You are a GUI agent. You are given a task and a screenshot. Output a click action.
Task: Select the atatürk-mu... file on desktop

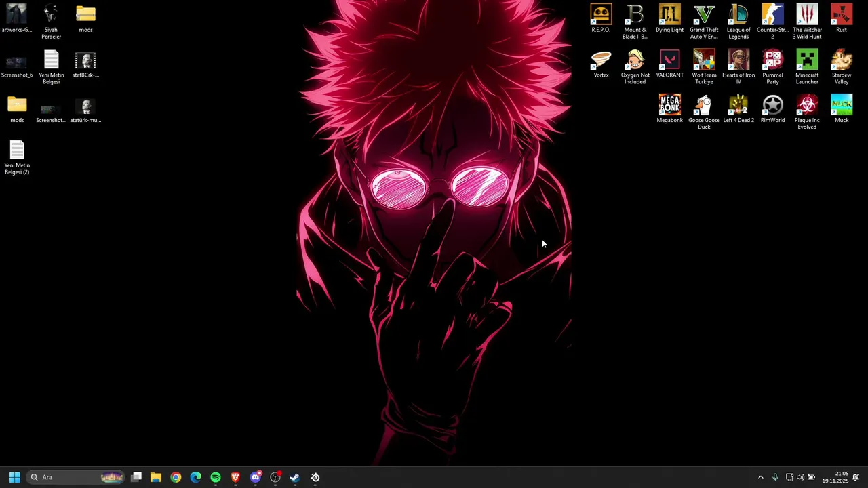pos(85,109)
